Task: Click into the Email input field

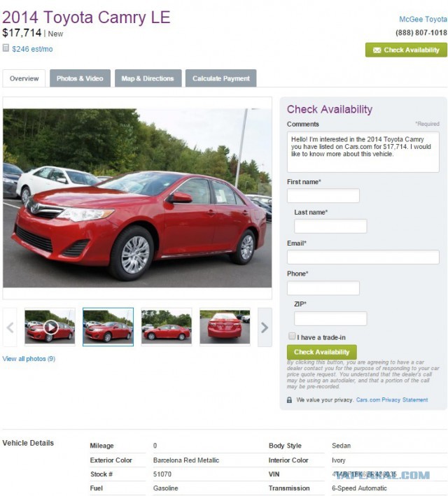Action: coord(363,257)
